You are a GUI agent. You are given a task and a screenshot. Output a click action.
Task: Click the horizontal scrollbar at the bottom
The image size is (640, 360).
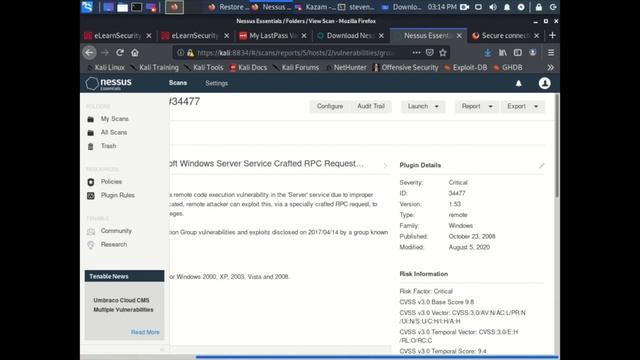(376, 357)
